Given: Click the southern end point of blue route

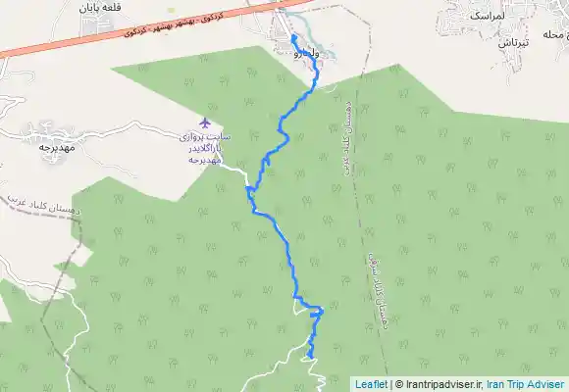Looking at the screenshot, I should coord(310,356).
